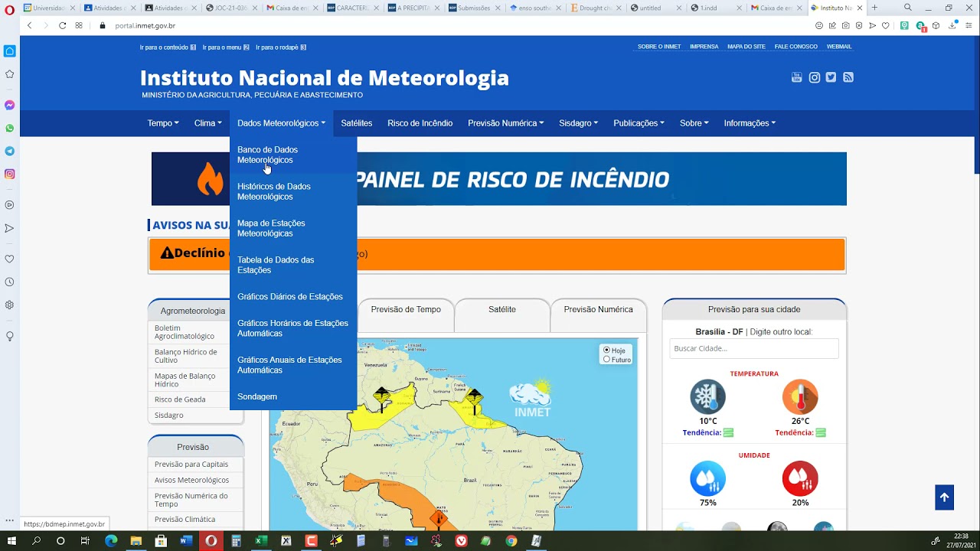Screen dimensions: 980x551
Task: Click the browser reload button
Action: 62,25
